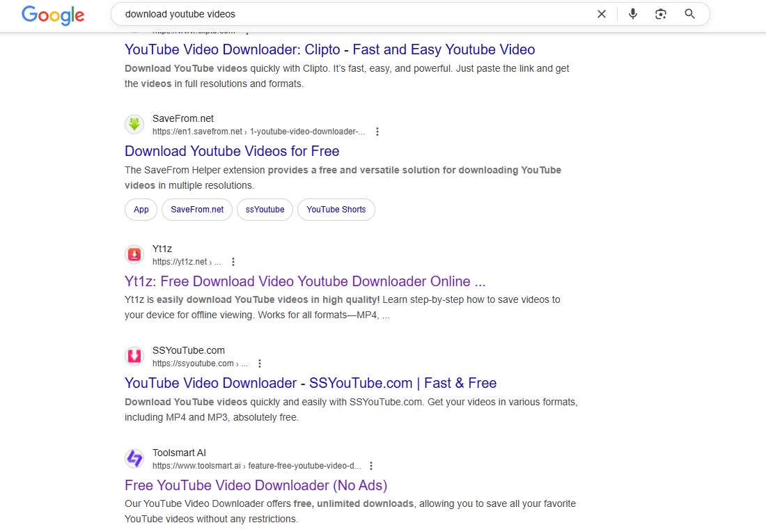Screen dimensions: 766x532
Task: Click the en1.savefrom.net URL text
Action: pyautogui.click(x=258, y=132)
